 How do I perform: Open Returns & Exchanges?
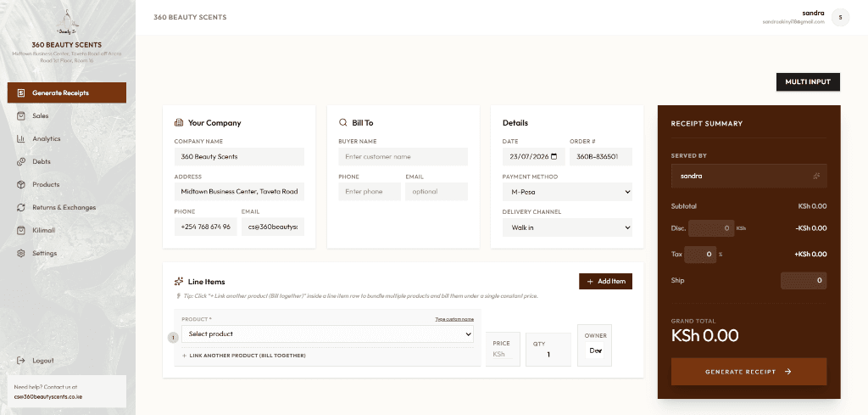pyautogui.click(x=66, y=207)
